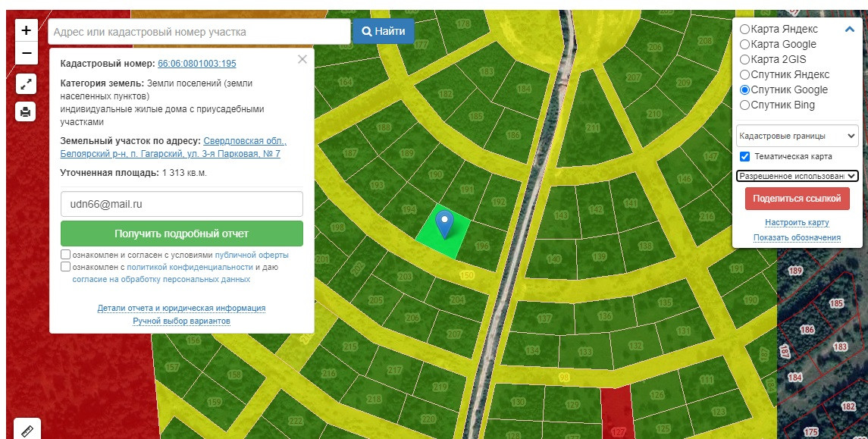868x439 pixels.
Task: Zoom in the map with plus button
Action: [x=26, y=30]
